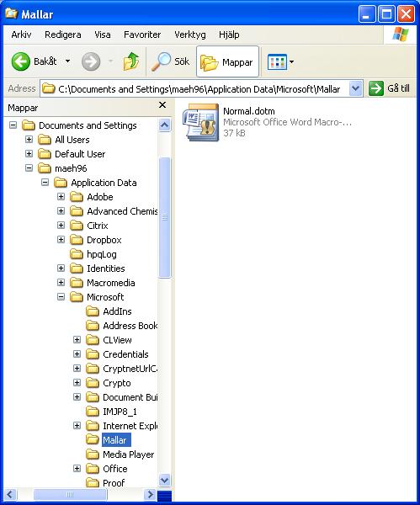
Task: Click the Dropbox folder icon in tree
Action: [77, 240]
